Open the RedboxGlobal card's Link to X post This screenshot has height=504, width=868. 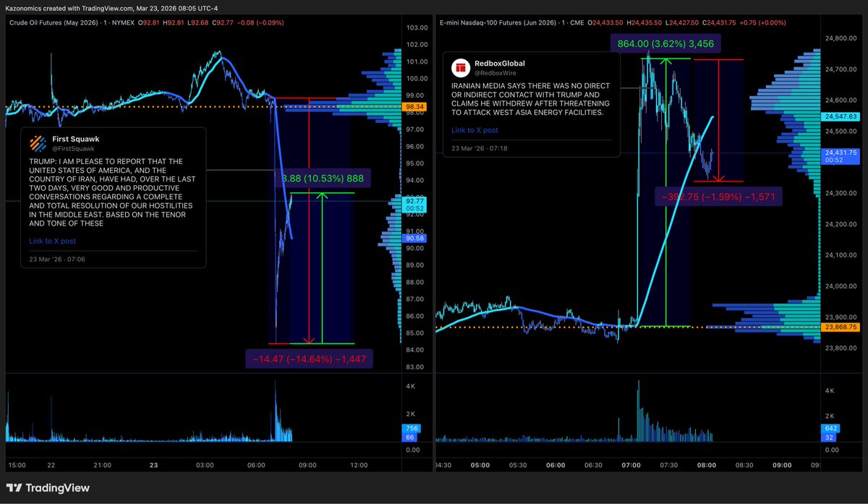475,130
